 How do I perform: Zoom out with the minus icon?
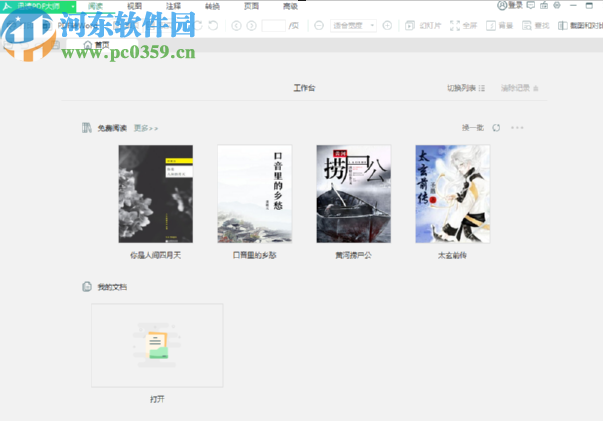[x=319, y=25]
